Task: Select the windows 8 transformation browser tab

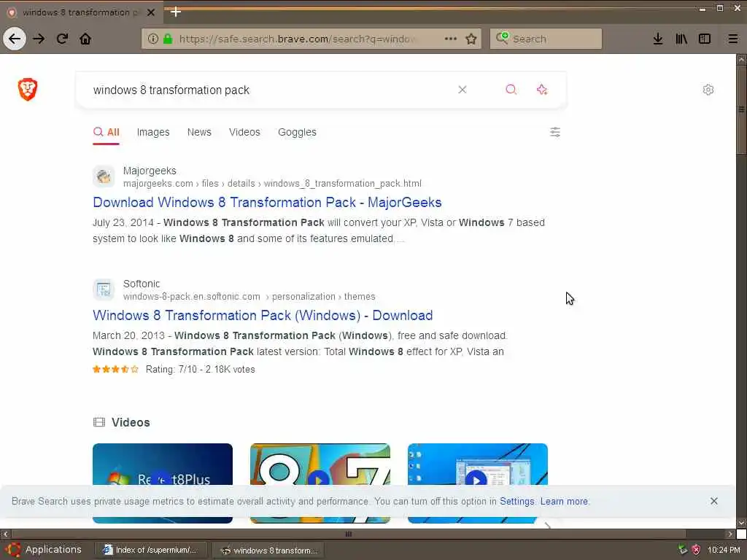Action: [x=81, y=12]
